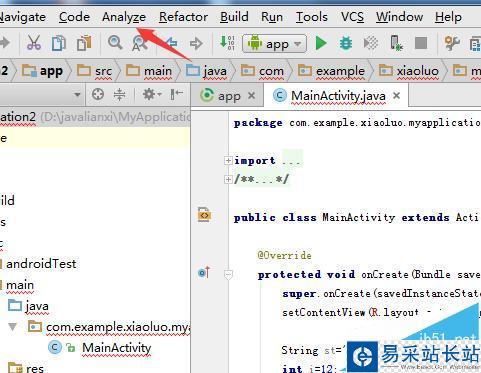Click related XML file gutter icon
481x373 pixels.
click(x=204, y=215)
